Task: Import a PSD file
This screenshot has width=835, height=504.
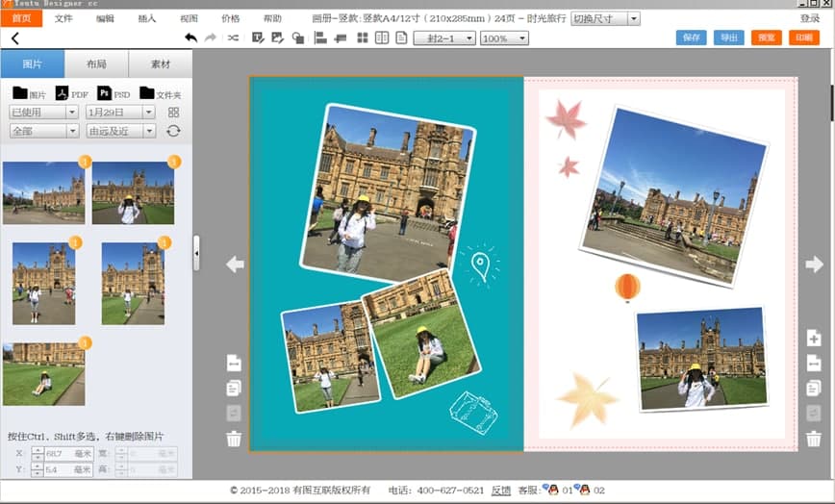Action: 105,93
